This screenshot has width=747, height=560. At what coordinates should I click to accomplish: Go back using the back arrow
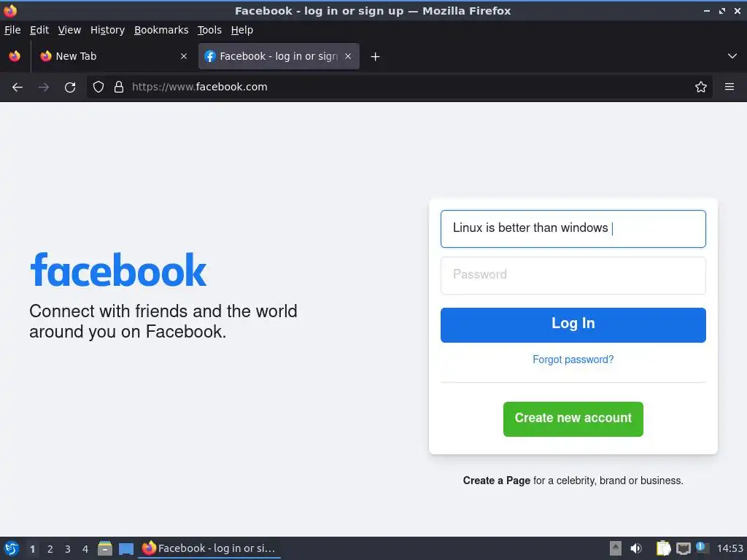pyautogui.click(x=18, y=87)
